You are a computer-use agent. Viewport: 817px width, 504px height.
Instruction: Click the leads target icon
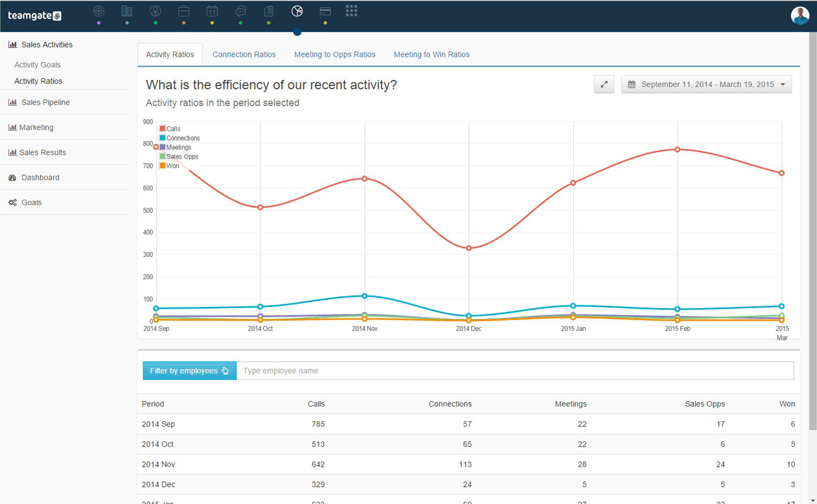click(99, 11)
